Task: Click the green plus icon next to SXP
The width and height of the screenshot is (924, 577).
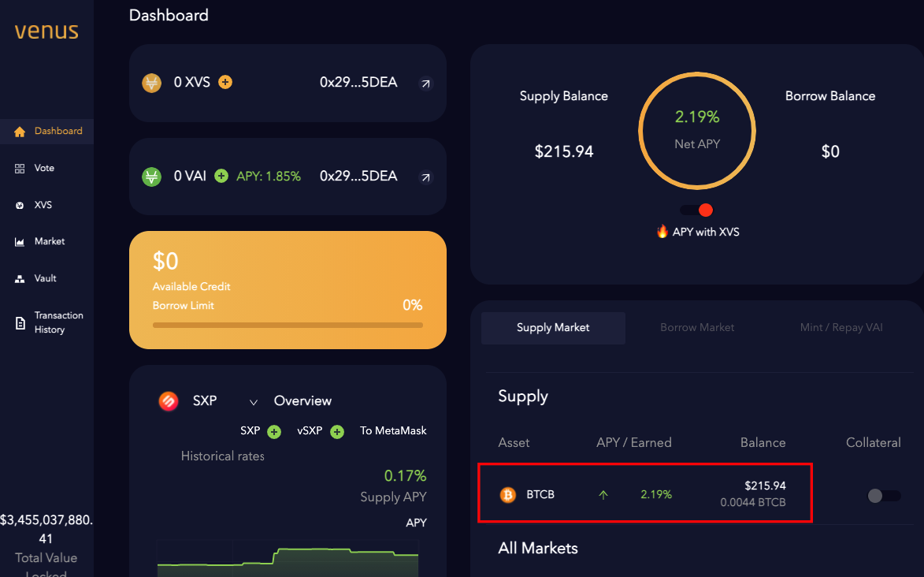Action: [x=274, y=431]
